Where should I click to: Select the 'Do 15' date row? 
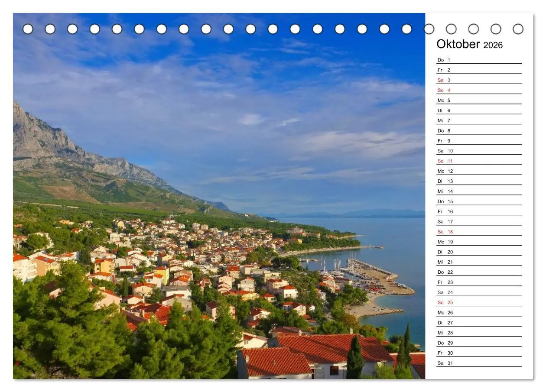pyautogui.click(x=479, y=201)
